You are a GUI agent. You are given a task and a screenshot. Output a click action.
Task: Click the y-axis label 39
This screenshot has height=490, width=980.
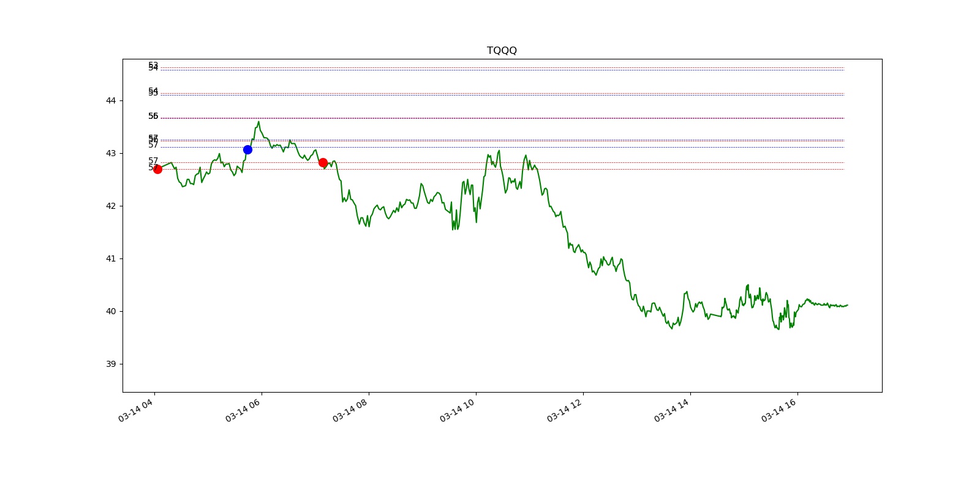point(111,364)
